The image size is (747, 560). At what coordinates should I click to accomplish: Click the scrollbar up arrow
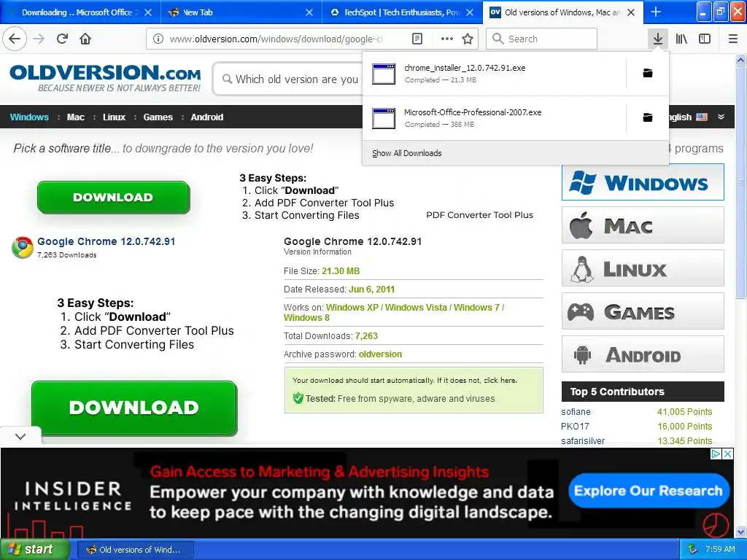[x=741, y=60]
